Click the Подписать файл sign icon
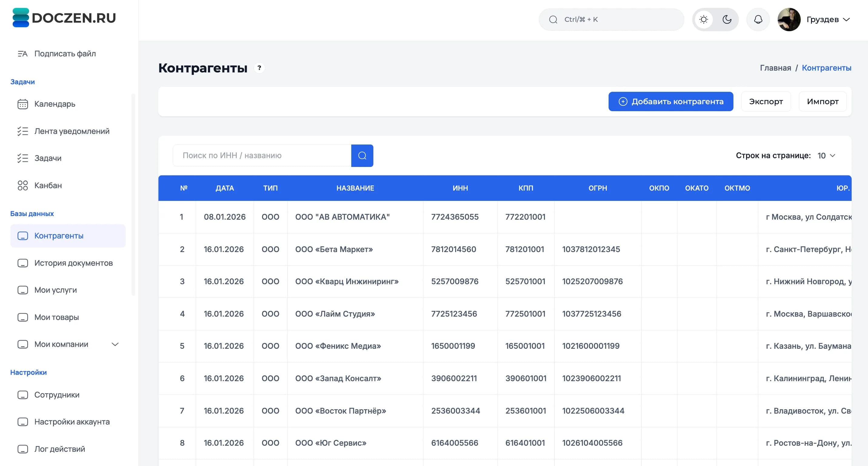868x466 pixels. tap(22, 54)
